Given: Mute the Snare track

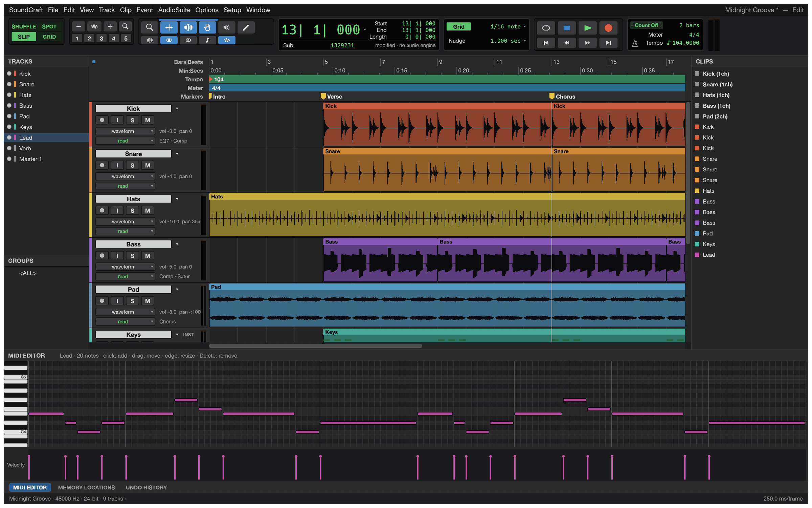Looking at the screenshot, I should [148, 165].
